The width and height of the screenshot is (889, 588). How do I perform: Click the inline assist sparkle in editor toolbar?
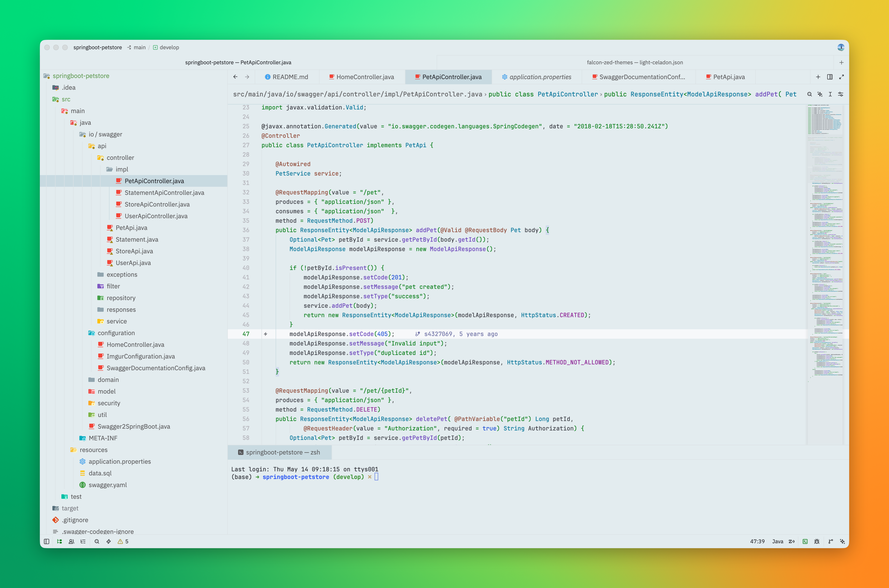(x=820, y=94)
